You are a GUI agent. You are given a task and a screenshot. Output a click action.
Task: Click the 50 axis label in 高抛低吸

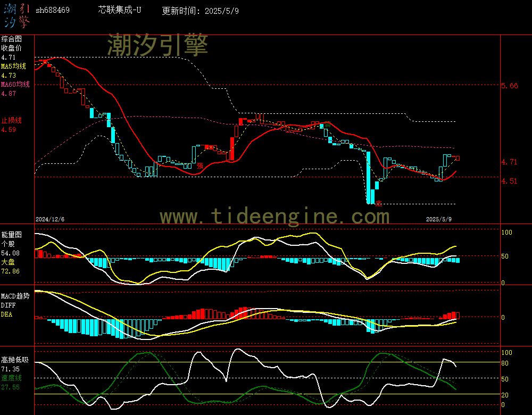point(505,379)
